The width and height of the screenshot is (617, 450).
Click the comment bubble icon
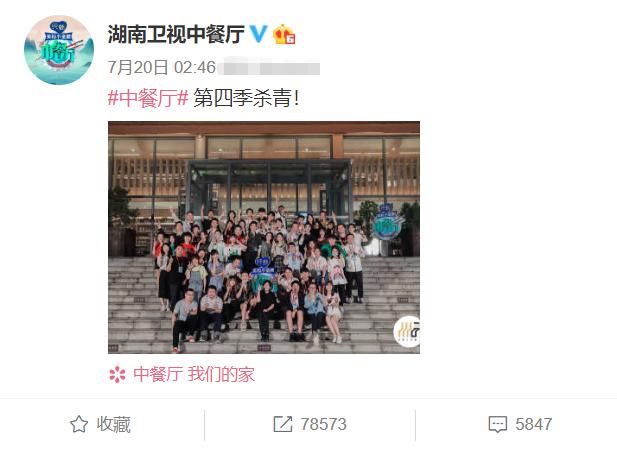point(498,424)
